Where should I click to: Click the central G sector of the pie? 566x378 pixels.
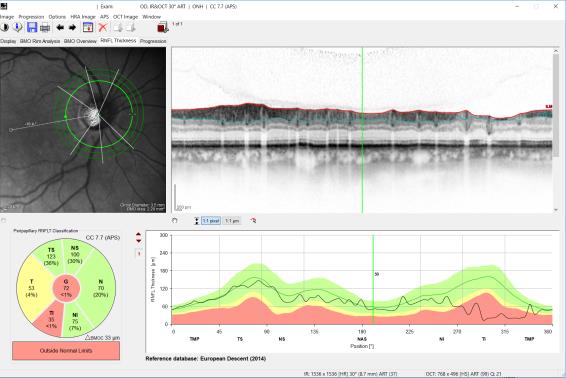click(x=66, y=288)
